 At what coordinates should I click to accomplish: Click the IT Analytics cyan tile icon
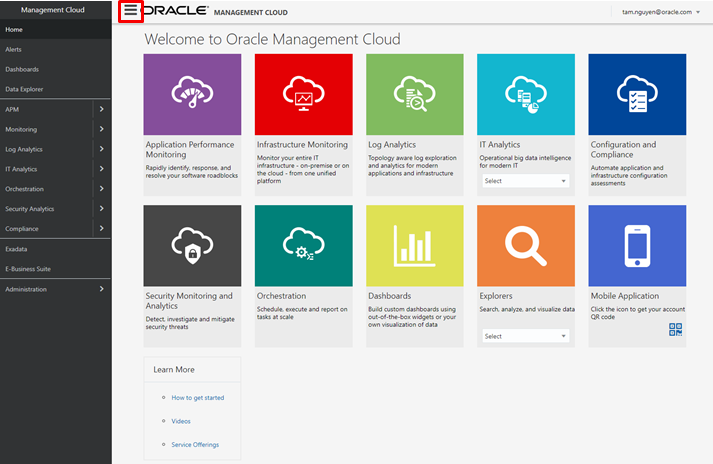526,94
